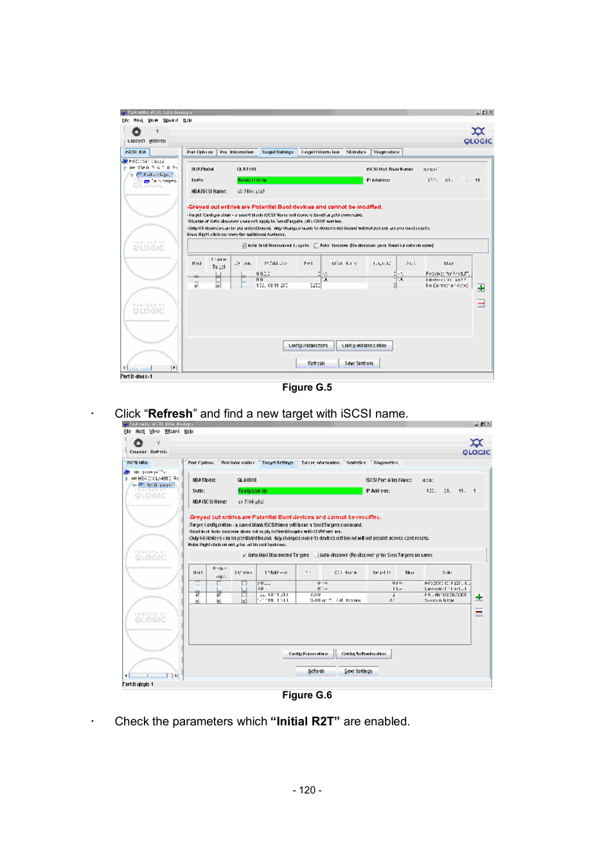Open Help menu in Figure G.5 window
The width and height of the screenshot is (613, 868).
click(188, 120)
